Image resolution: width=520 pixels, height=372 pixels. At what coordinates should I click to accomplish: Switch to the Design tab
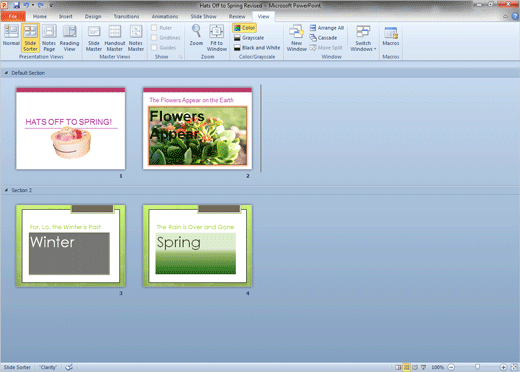93,16
